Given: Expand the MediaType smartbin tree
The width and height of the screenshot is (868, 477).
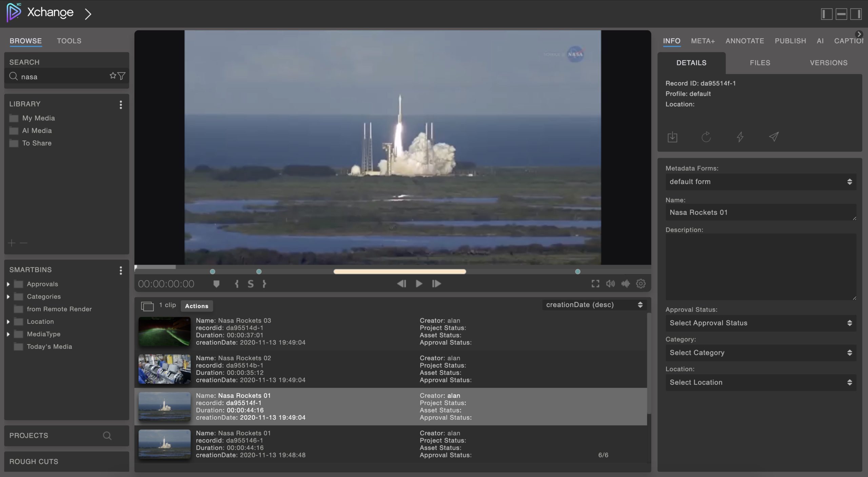Looking at the screenshot, I should coord(8,334).
